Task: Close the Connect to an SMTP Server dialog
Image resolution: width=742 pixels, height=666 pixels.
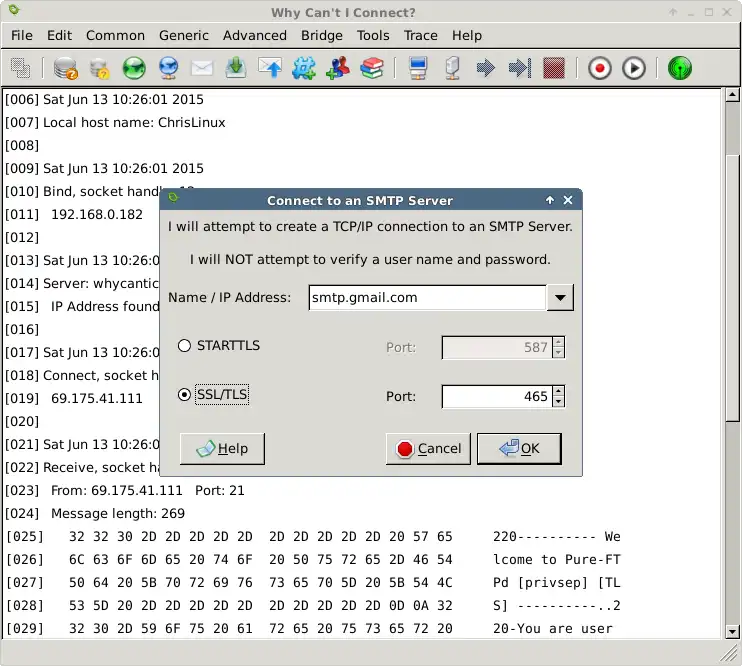Action: [568, 200]
